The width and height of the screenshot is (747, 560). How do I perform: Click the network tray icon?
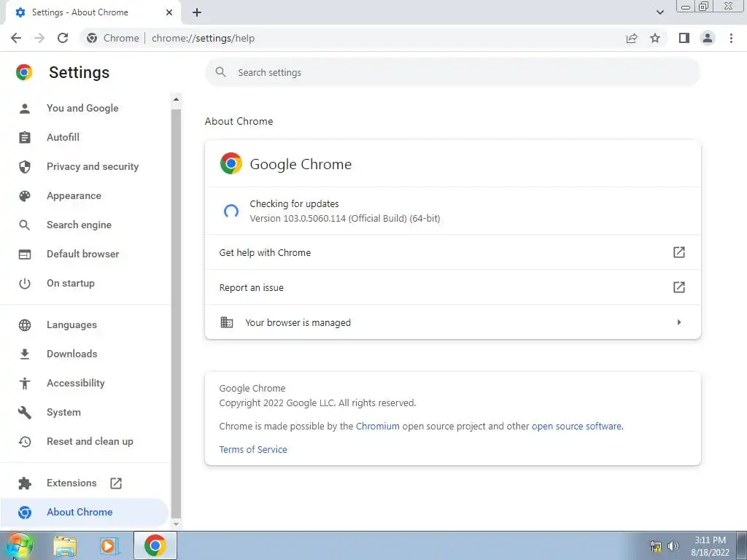(656, 546)
